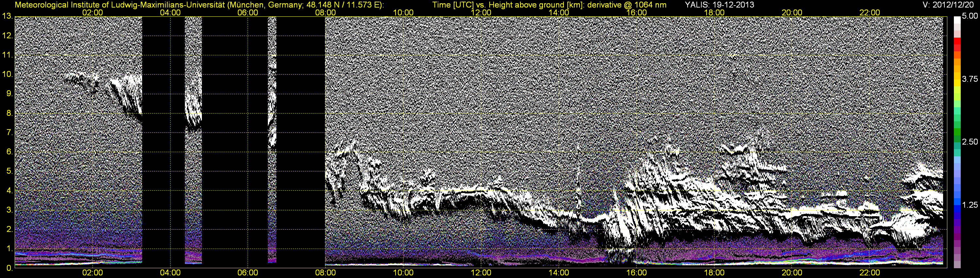Click the top axis time label 18:00

tap(714, 12)
